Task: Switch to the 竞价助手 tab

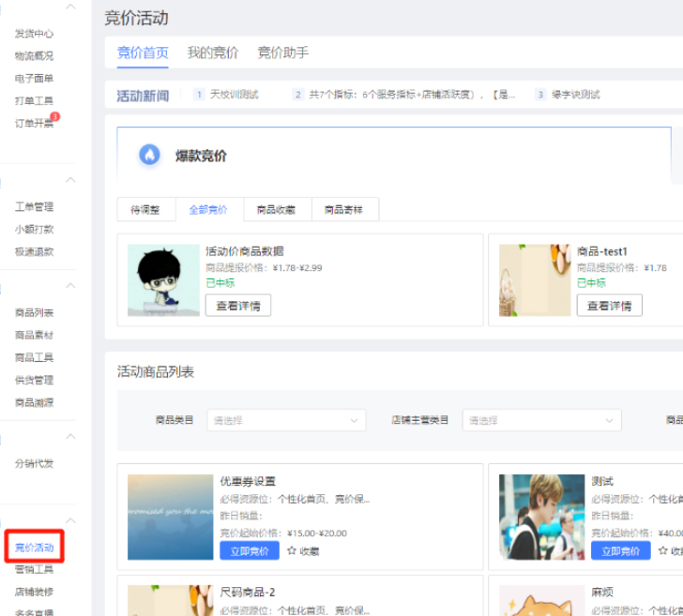Action: pos(283,53)
